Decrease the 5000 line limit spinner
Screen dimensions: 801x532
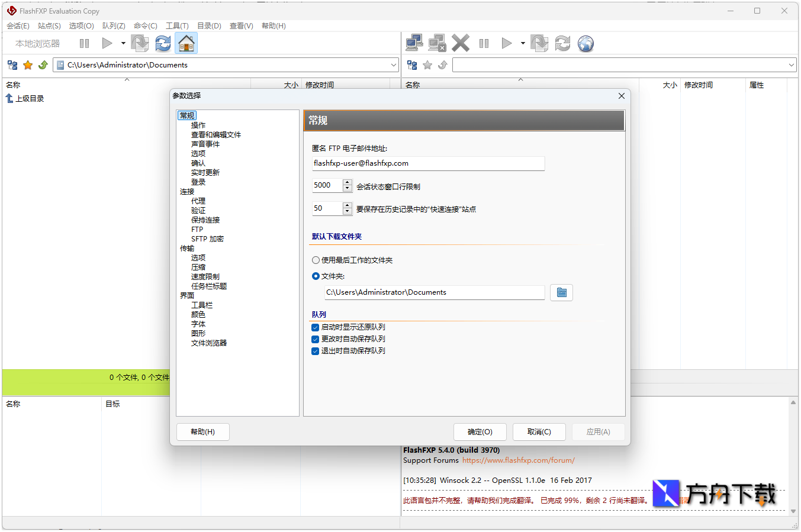coord(348,189)
